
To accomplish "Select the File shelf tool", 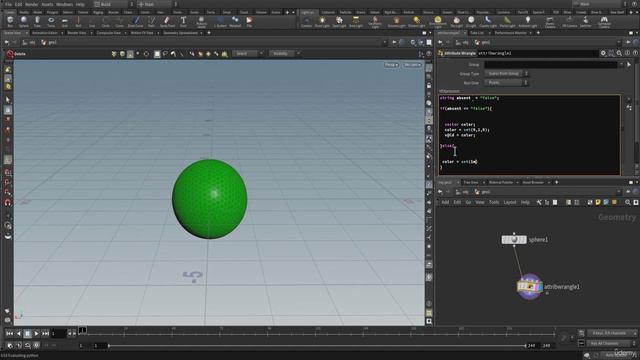I will coord(249,21).
